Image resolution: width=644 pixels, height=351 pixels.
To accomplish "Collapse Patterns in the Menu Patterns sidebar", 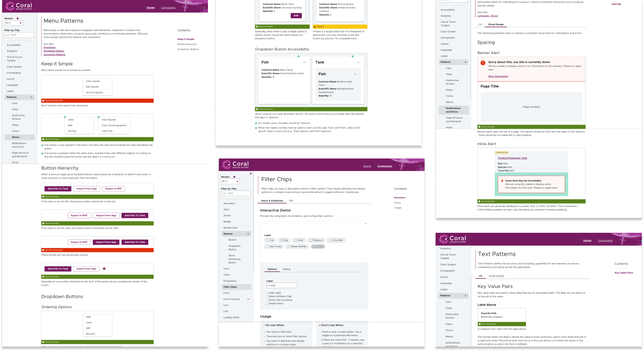I will [31, 97].
